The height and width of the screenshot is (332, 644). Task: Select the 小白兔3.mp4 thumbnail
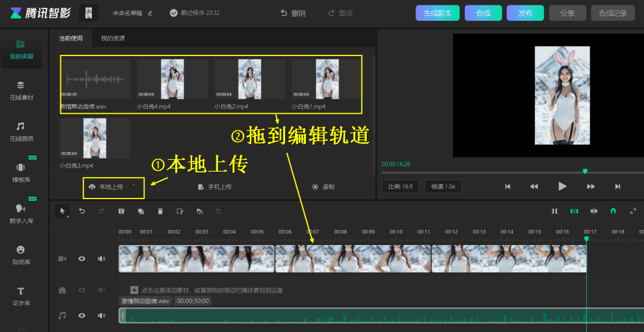click(x=95, y=139)
